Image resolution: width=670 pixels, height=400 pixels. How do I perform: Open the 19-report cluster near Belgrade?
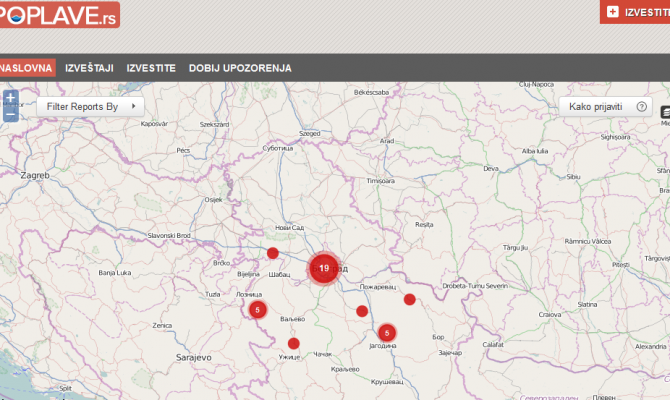click(x=324, y=268)
